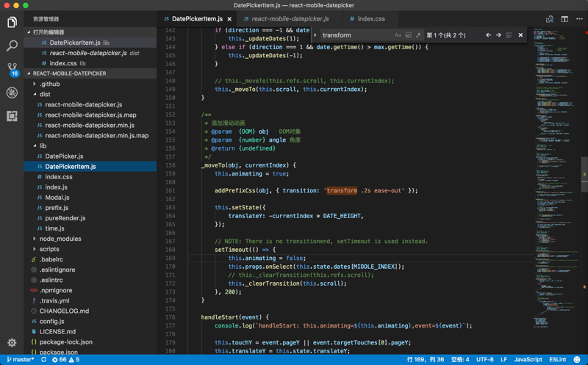Click the editor vertical scrollbar

584,174
